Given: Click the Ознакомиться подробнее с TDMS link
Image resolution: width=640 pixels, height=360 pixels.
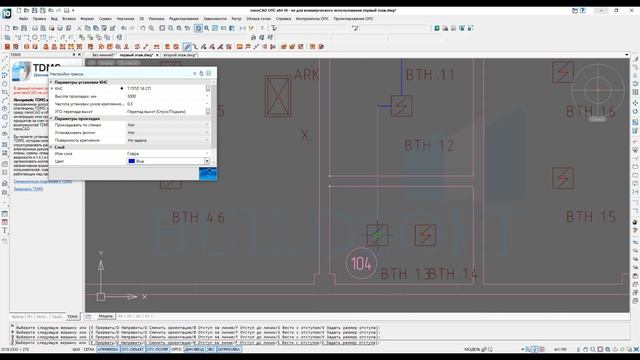Looking at the screenshot, I should [x=43, y=181].
